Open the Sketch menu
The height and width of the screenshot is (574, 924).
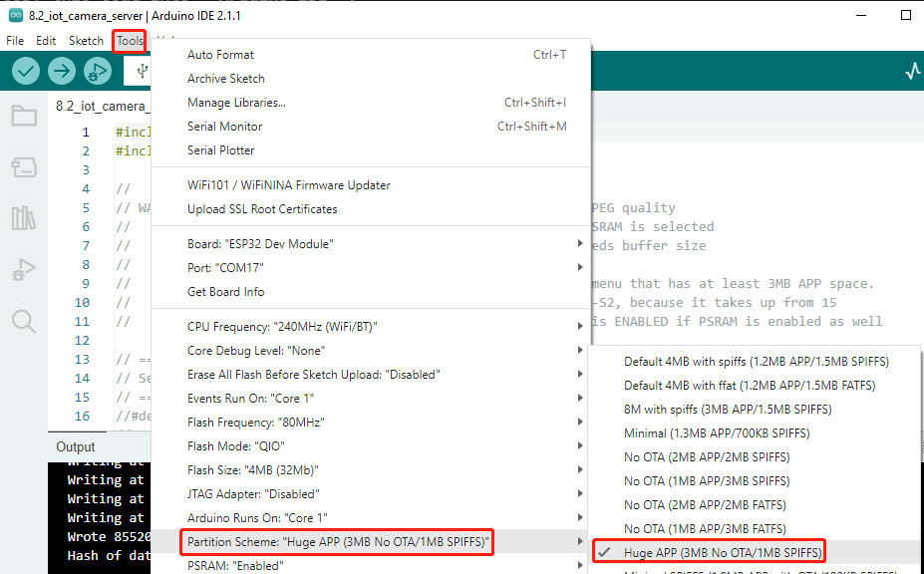[x=86, y=41]
